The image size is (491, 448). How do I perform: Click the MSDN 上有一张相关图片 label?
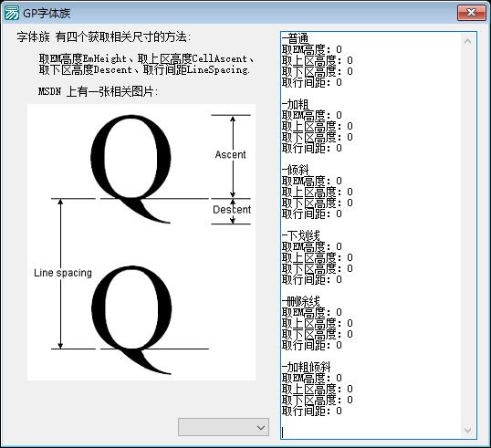tap(99, 91)
